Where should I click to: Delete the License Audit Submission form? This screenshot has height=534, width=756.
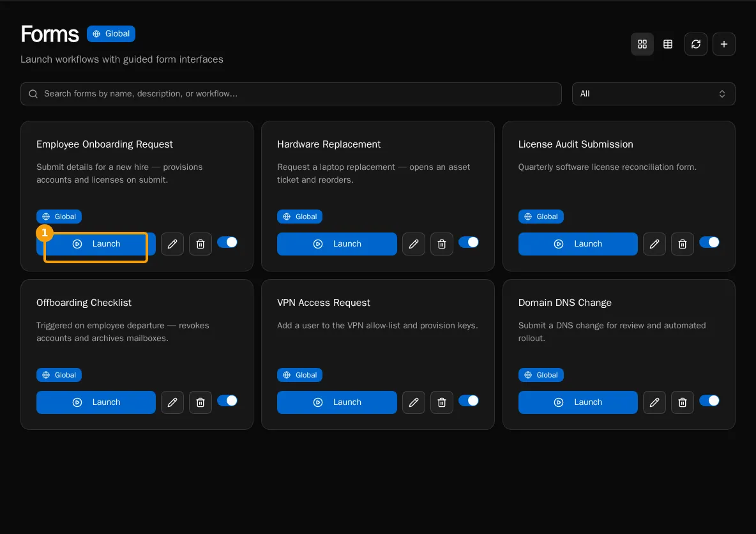click(x=682, y=243)
